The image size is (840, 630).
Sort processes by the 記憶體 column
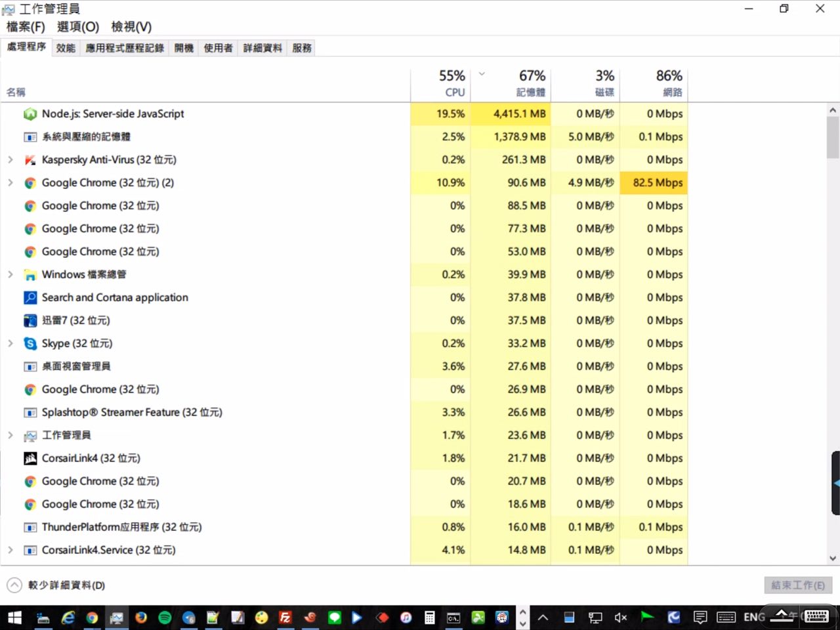(x=511, y=85)
